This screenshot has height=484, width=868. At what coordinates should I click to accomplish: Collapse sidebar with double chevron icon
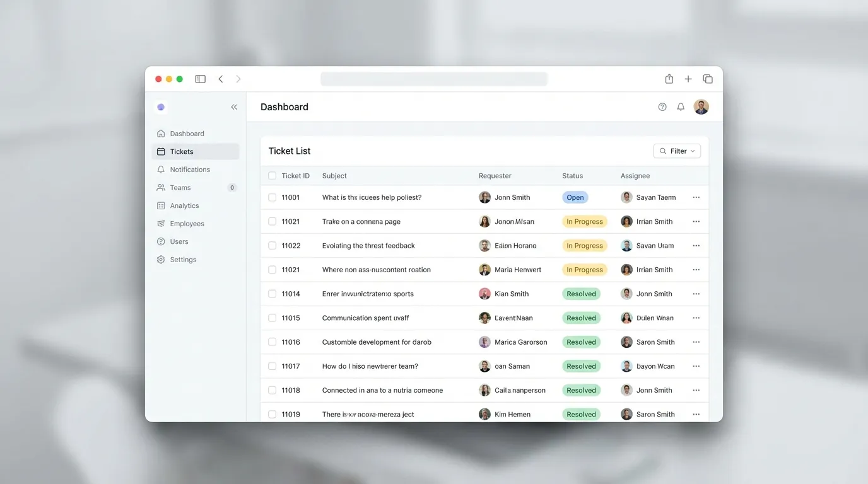pos(234,107)
